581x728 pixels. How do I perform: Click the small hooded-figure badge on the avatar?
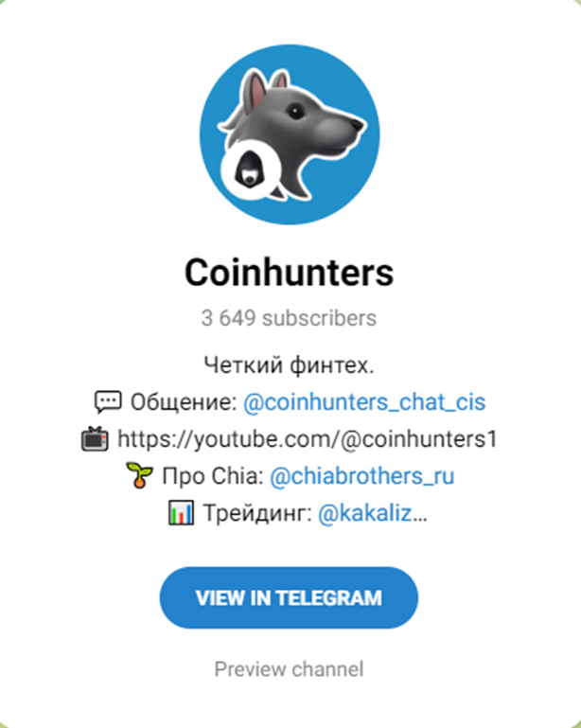251,169
